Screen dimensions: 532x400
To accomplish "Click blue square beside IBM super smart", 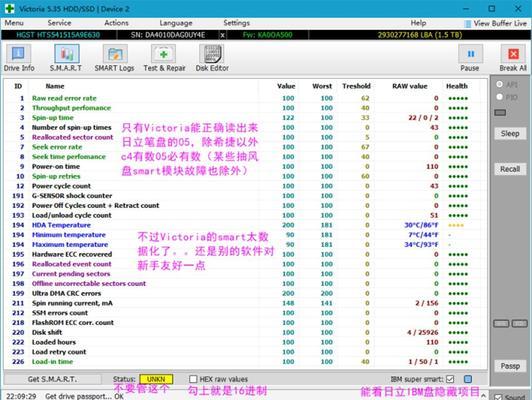I will 468,379.
